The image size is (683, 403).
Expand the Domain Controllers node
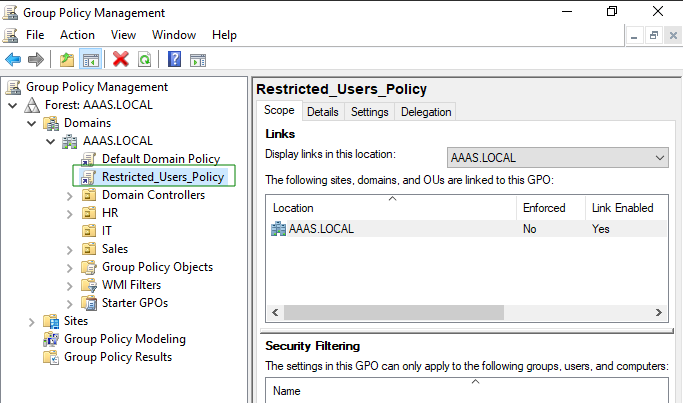(70, 196)
